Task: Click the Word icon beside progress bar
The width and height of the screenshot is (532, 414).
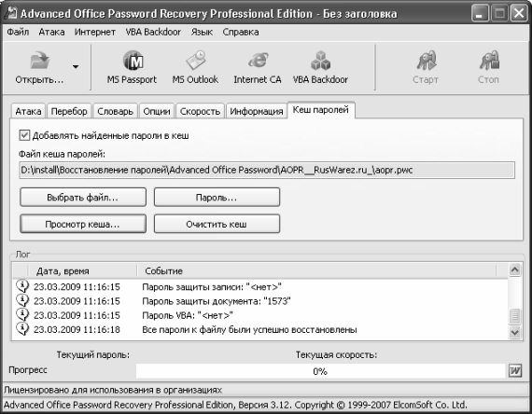Action: point(515,370)
